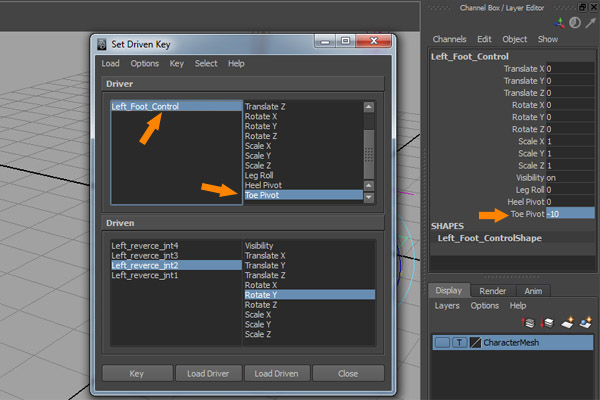Click the speed dial icon in Channel Box
This screenshot has width=600, height=400.
[575, 23]
